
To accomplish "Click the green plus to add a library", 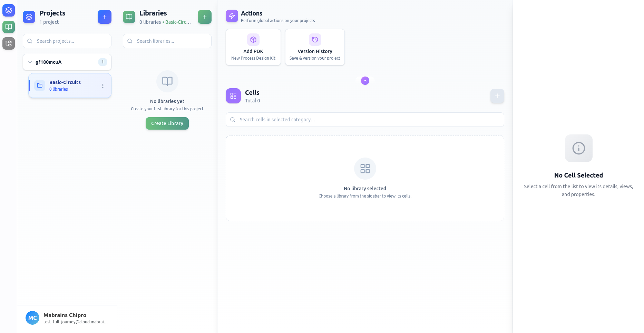I will click(204, 17).
